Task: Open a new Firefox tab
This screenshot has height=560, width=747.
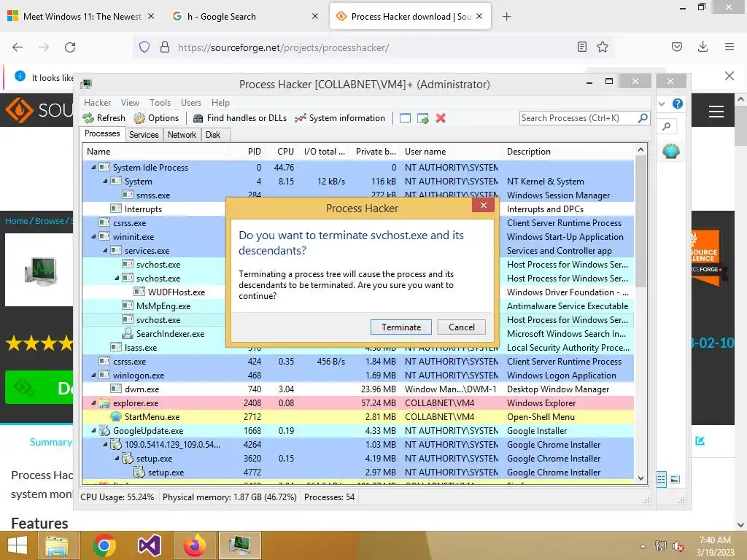Action: click(506, 17)
